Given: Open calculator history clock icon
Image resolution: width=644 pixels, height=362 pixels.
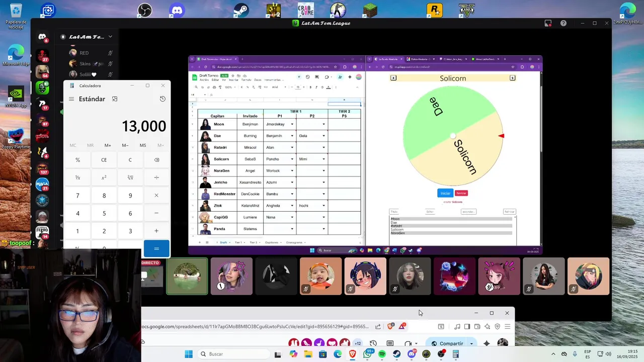Looking at the screenshot, I should pos(163,99).
